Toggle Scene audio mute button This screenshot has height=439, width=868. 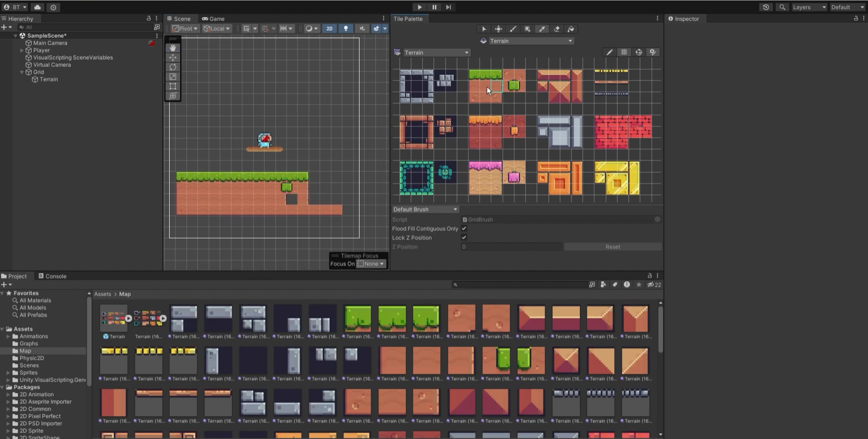tap(362, 29)
